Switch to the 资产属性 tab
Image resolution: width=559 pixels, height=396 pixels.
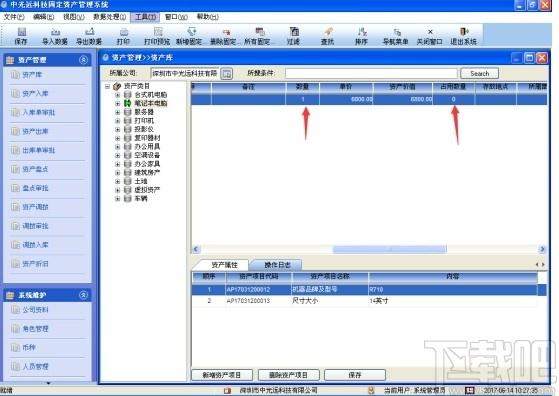[224, 265]
